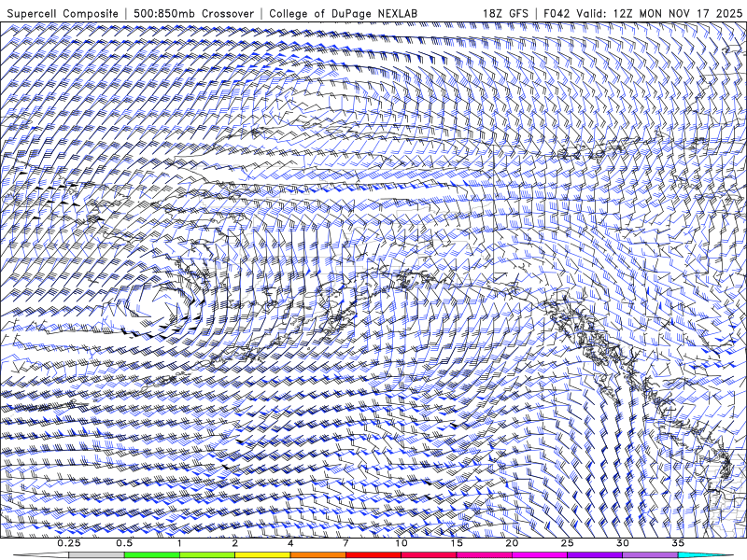Click the 20 value on color scale
This screenshot has width=747, height=560.
512,543
